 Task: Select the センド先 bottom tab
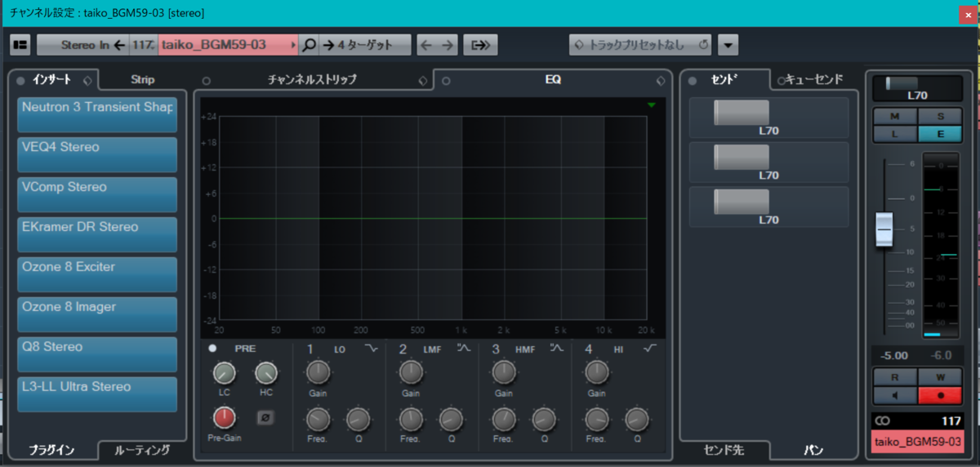tap(724, 450)
